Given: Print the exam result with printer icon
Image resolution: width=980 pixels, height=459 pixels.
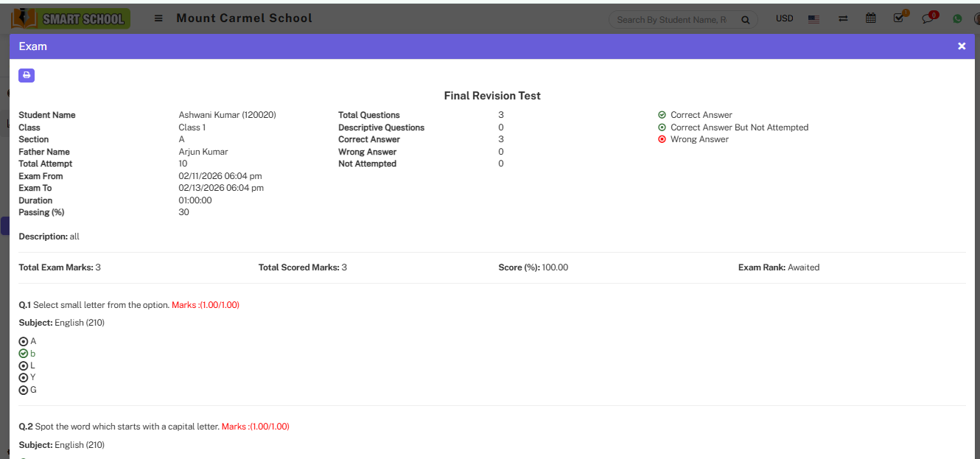Looking at the screenshot, I should click(x=27, y=75).
